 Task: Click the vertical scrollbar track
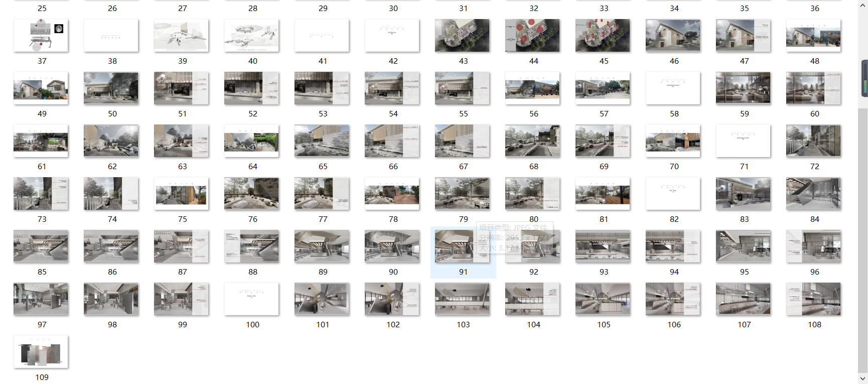click(x=863, y=226)
